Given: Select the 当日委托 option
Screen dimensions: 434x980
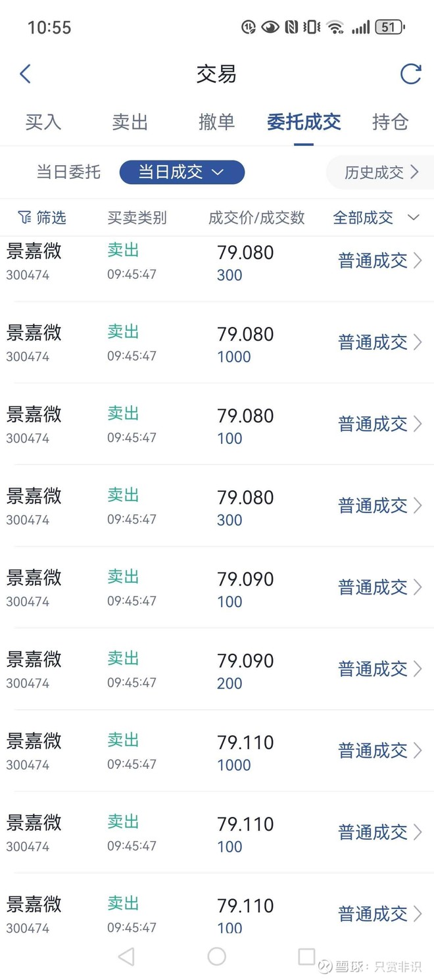Looking at the screenshot, I should [68, 172].
